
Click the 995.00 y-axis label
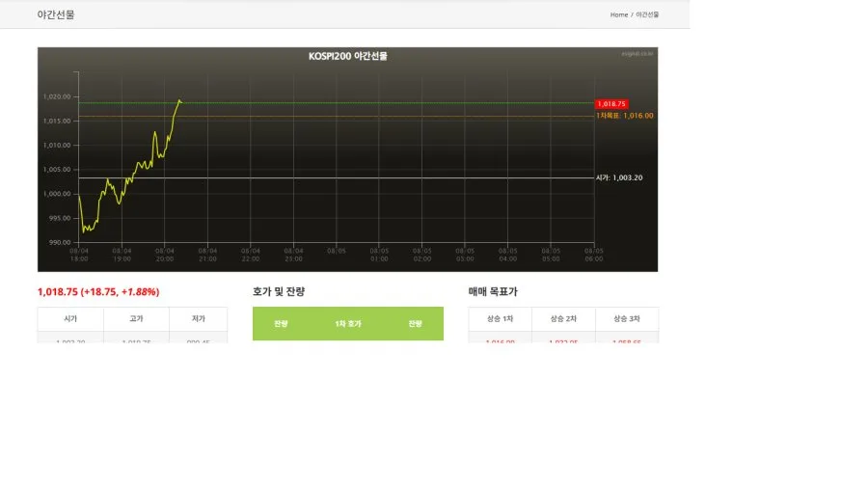click(x=60, y=219)
